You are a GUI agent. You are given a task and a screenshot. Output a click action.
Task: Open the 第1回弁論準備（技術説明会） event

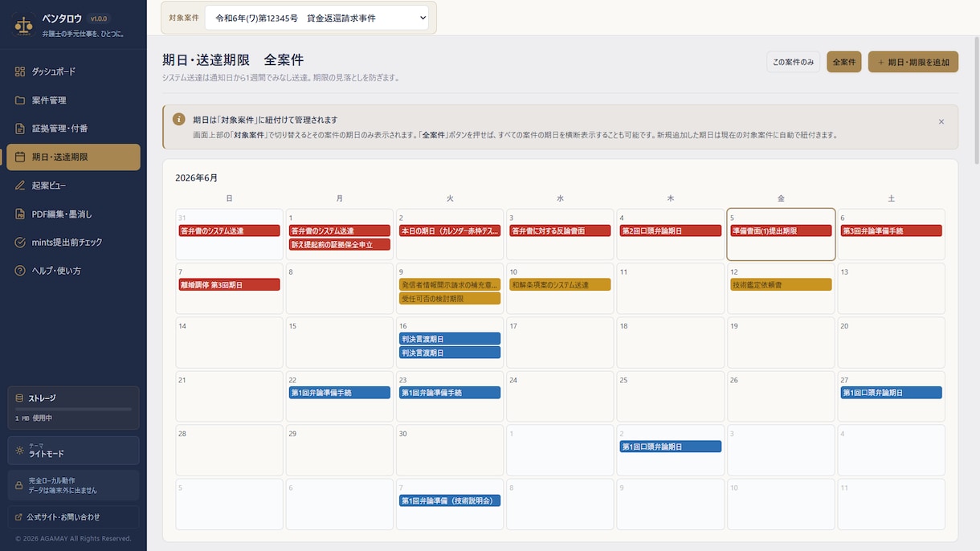coord(450,500)
